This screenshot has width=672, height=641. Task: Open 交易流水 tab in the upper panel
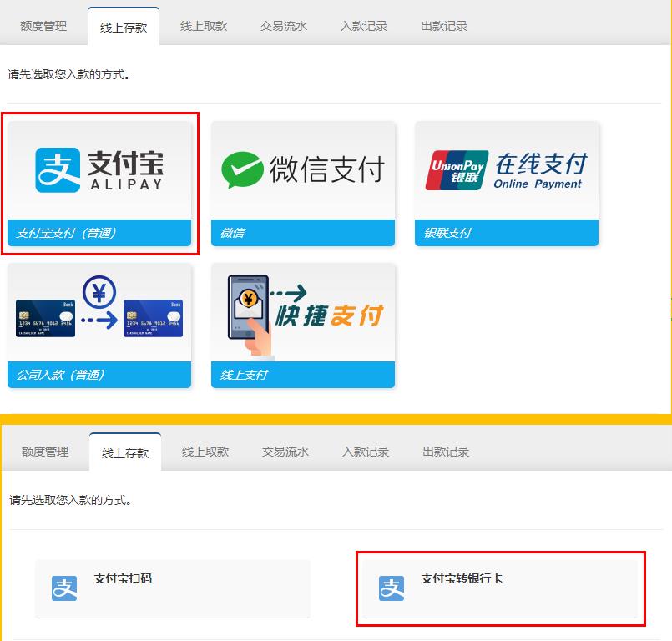(x=284, y=26)
